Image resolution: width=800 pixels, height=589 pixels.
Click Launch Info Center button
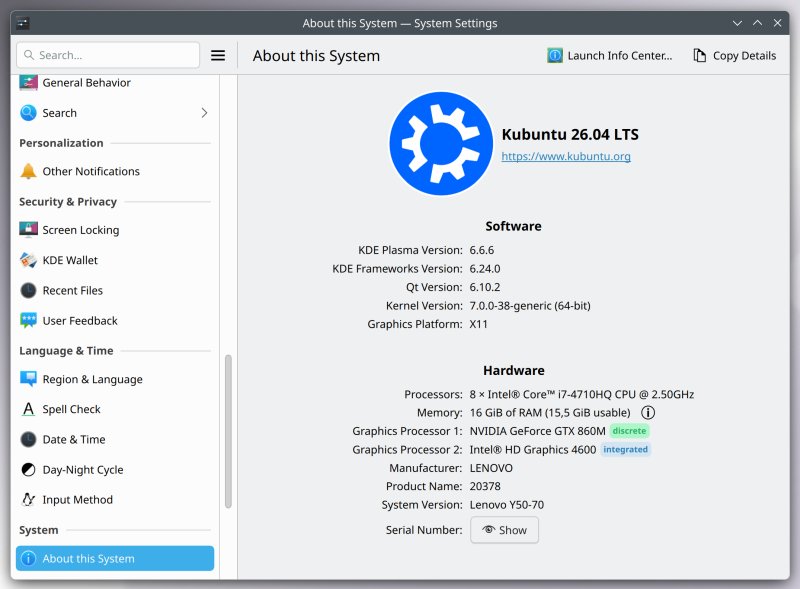point(610,55)
